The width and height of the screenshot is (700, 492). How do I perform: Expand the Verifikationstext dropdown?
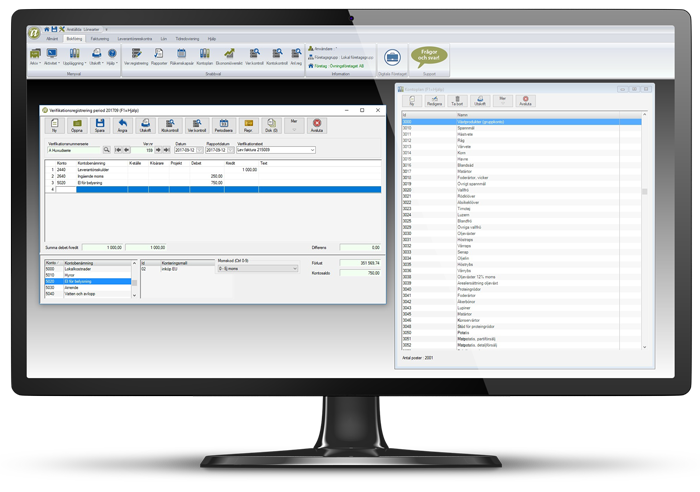[311, 150]
